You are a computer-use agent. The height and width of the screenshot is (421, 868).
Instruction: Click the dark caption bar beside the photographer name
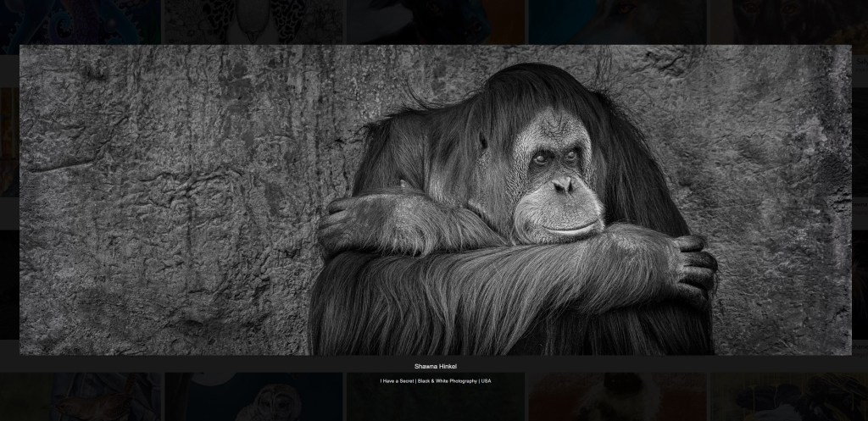pyautogui.click(x=254, y=364)
